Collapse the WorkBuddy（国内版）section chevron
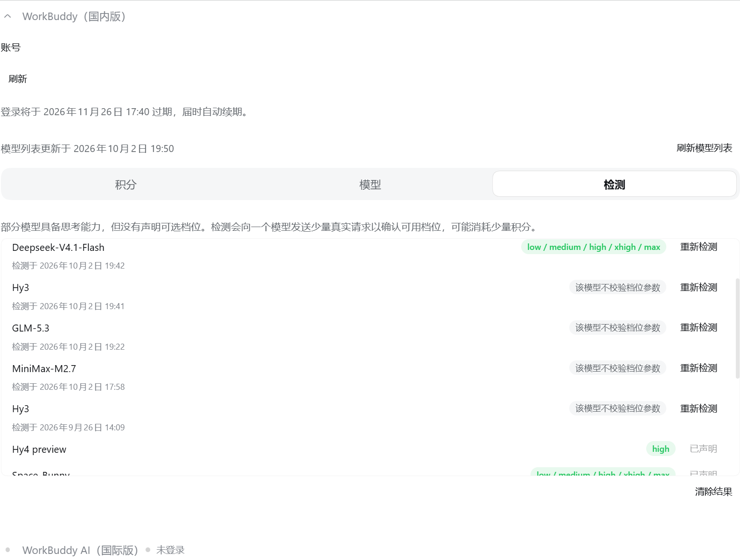740x560 pixels. (x=7, y=16)
